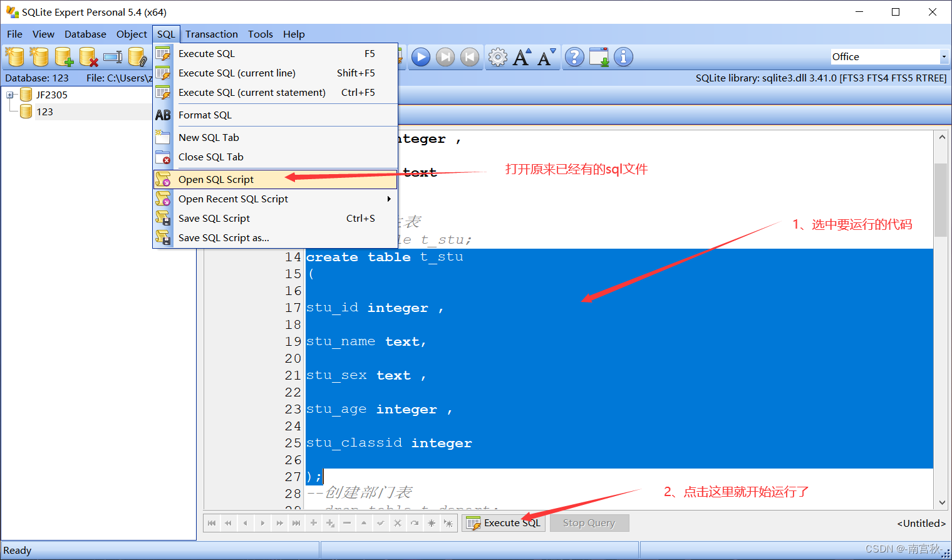Open Help via the question mark icon
The width and height of the screenshot is (952, 560).
(574, 56)
